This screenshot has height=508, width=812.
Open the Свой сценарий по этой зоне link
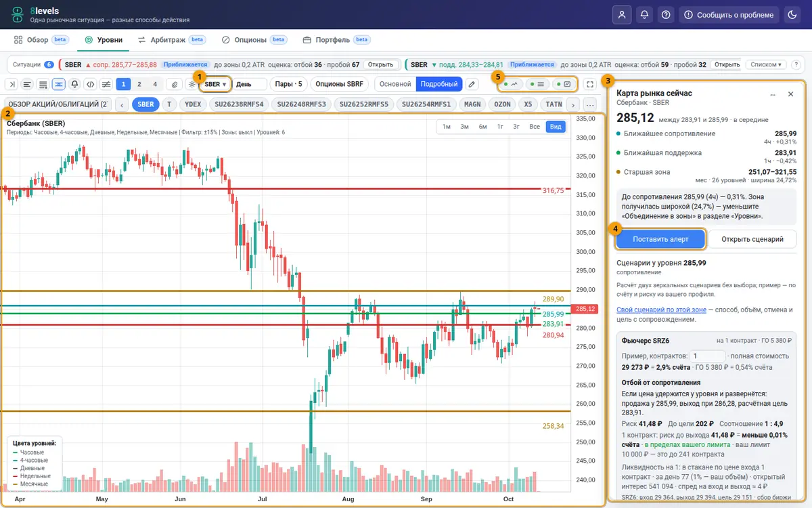660,310
